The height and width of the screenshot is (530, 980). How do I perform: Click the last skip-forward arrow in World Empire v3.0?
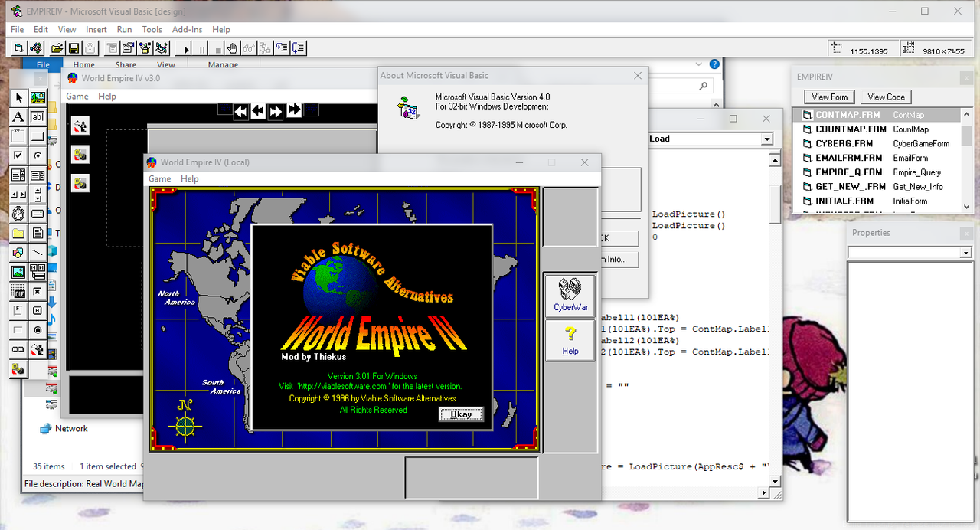click(294, 111)
